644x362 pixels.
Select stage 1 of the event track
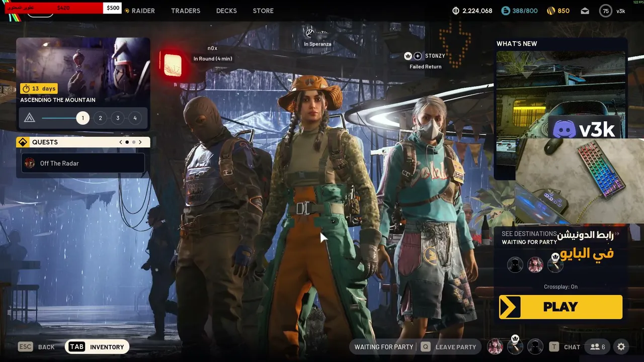click(x=83, y=118)
